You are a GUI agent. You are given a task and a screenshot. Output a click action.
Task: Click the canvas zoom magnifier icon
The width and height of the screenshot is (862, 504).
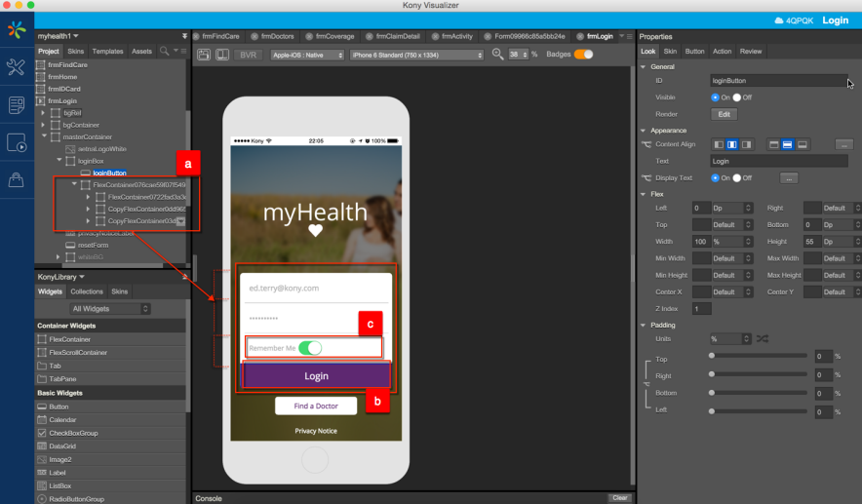click(x=497, y=55)
